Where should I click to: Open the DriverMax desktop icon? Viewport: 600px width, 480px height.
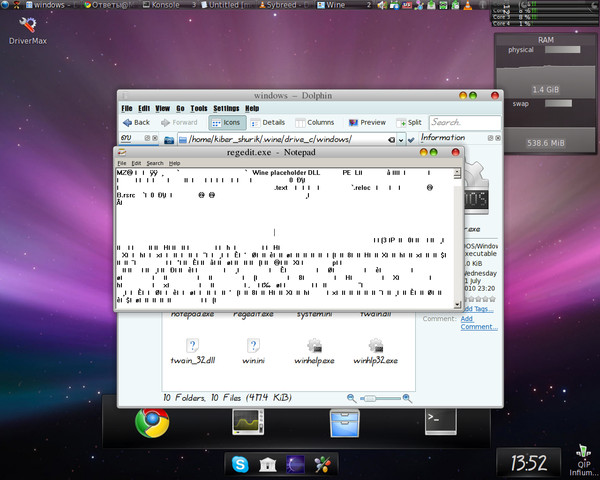pos(28,31)
